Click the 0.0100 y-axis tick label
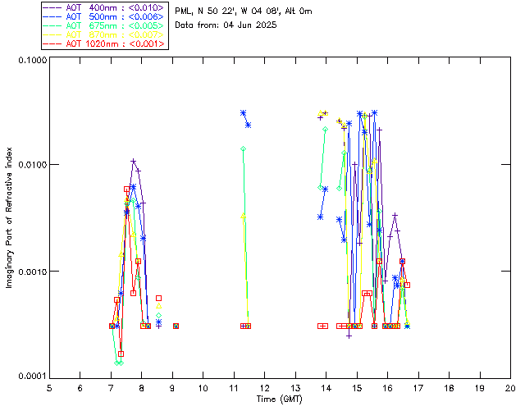525x420 pixels. 30,166
